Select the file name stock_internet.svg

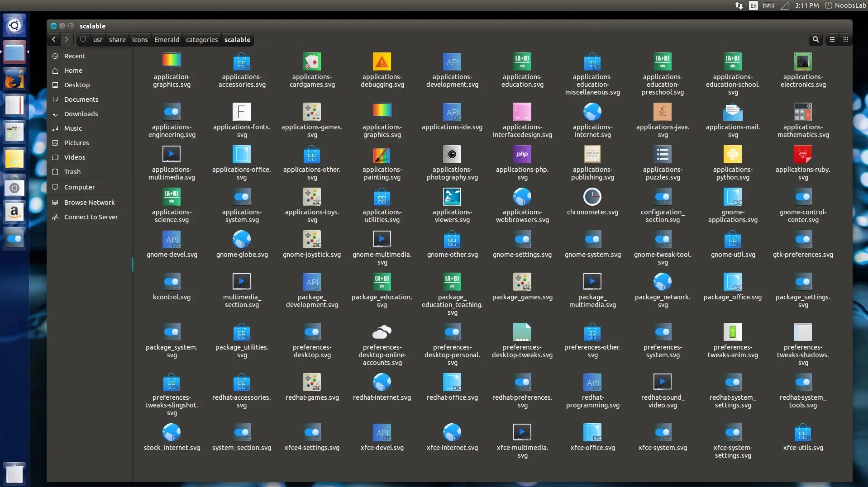(172, 448)
